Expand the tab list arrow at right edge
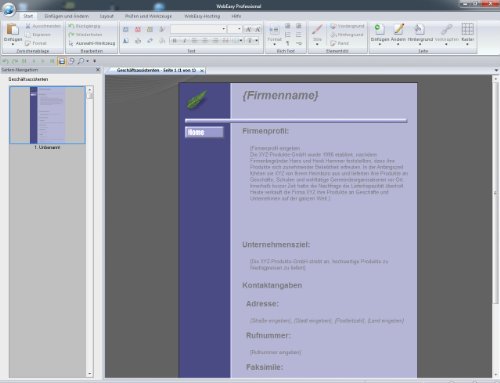Screen dimensions: 500x383 pos(496,70)
